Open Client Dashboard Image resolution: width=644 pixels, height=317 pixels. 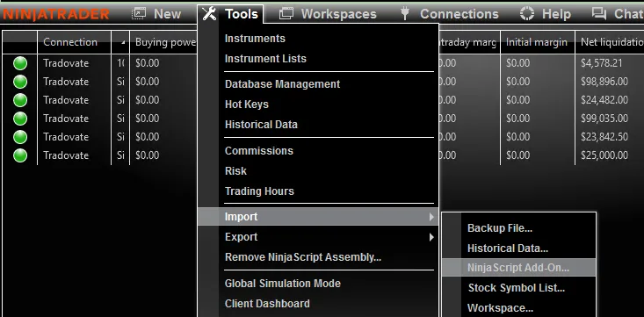pos(267,304)
